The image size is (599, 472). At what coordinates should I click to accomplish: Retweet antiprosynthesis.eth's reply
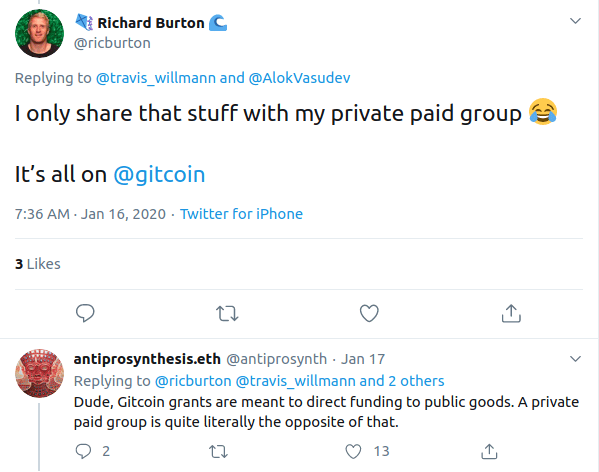click(219, 452)
